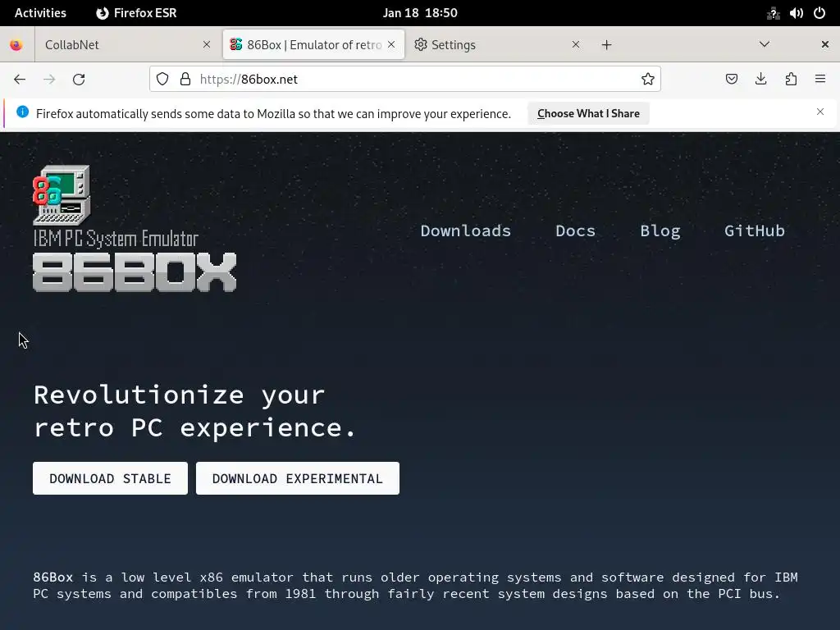Visit the GitHub navigation link
Viewport: 840px width, 630px height.
click(755, 231)
